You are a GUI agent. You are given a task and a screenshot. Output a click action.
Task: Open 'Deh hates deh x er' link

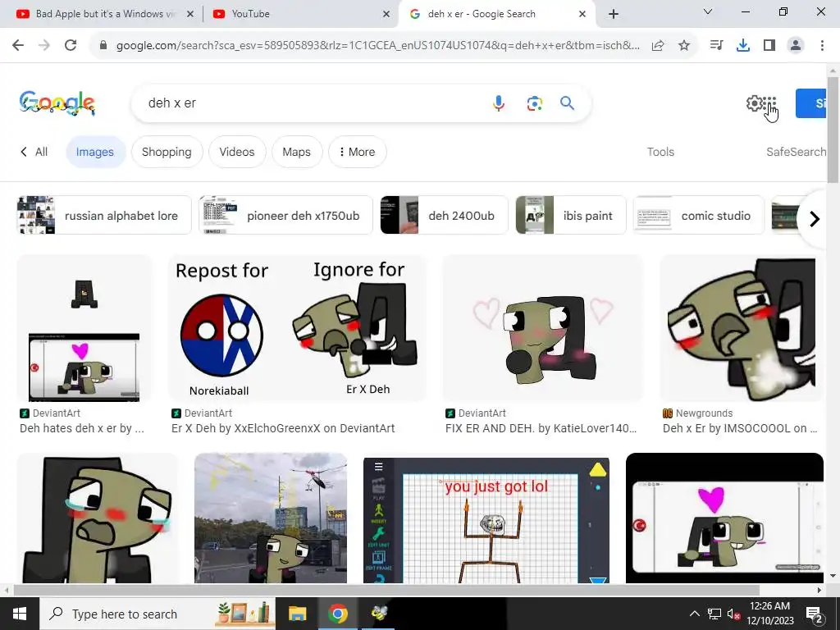82,428
